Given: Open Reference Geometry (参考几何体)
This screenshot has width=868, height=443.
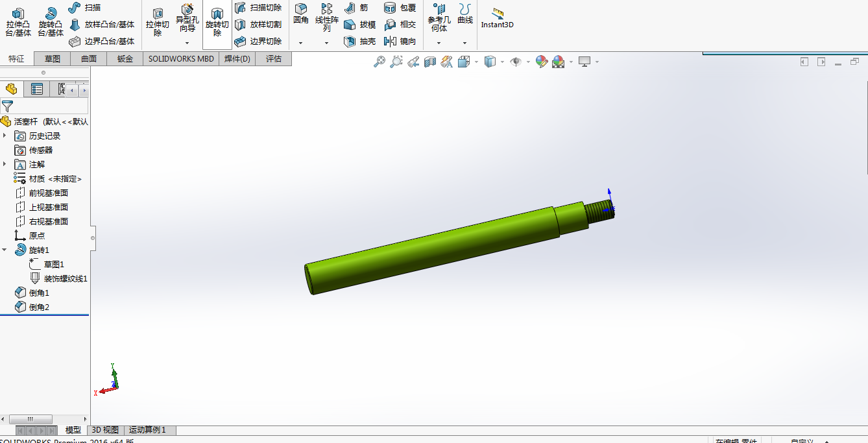Looking at the screenshot, I should pos(439,18).
